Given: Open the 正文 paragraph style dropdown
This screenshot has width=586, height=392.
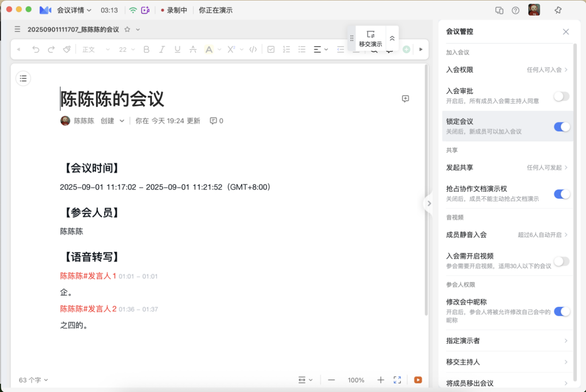Looking at the screenshot, I should tap(96, 49).
